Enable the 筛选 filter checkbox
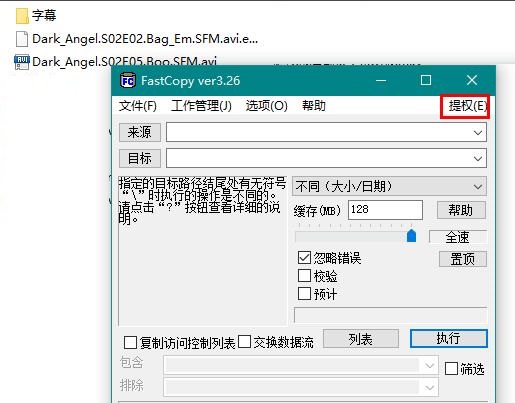Image resolution: width=515 pixels, height=403 pixels. [451, 369]
